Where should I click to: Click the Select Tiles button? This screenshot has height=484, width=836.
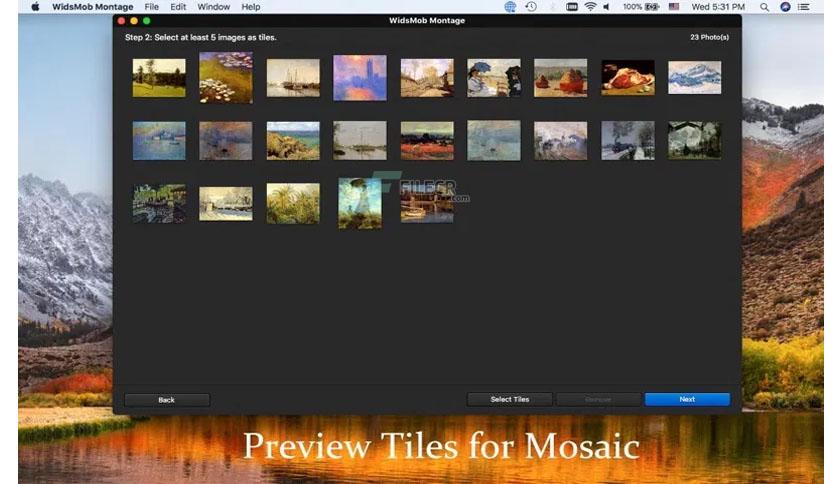(510, 399)
